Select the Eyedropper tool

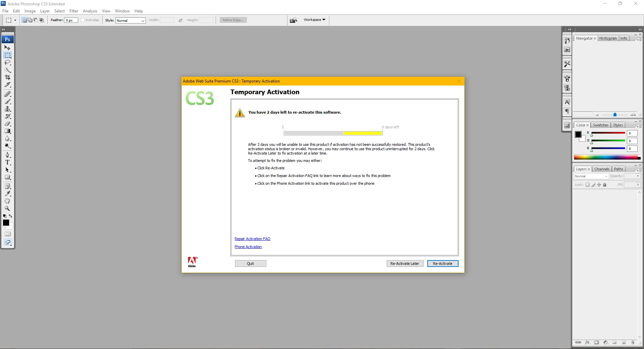pyautogui.click(x=7, y=193)
